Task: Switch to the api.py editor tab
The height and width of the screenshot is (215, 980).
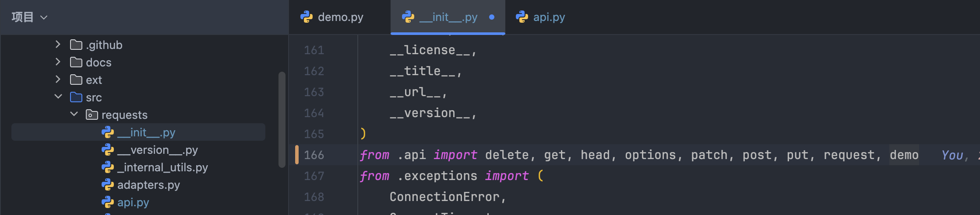Action: point(549,17)
